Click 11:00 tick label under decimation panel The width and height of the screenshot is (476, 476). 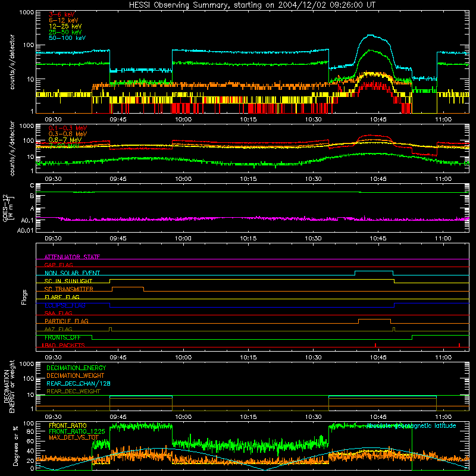pos(443,417)
